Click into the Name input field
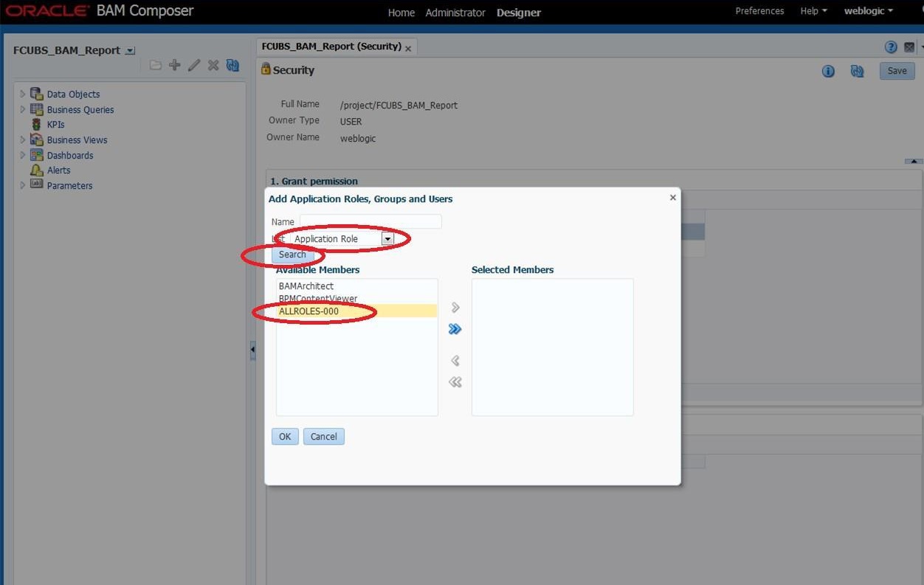Screen dimensions: 924x585 [370, 221]
